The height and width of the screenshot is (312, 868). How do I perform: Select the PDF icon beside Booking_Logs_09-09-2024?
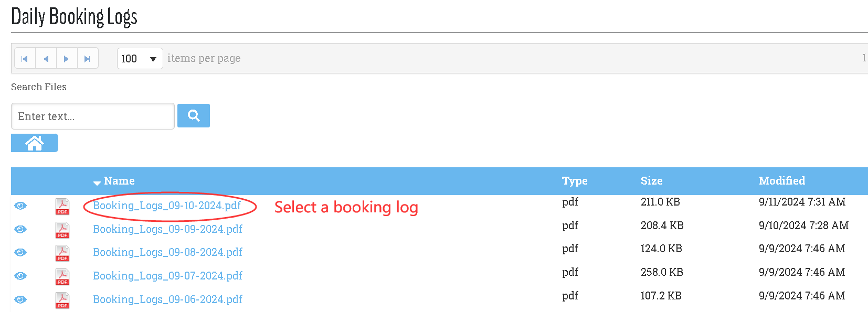62,229
